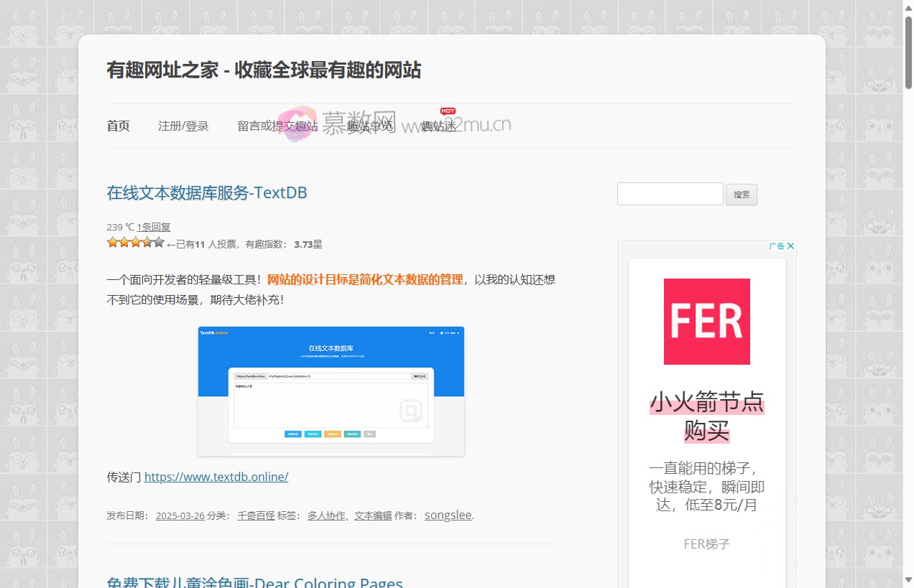Visit the https://www.textdb.online/ link
This screenshot has height=588, width=914.
pos(216,477)
